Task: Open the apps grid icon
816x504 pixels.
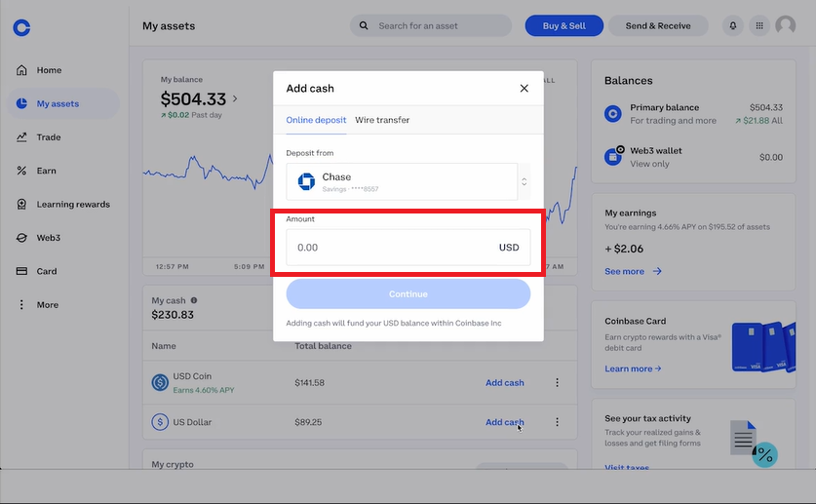Action: (x=759, y=25)
